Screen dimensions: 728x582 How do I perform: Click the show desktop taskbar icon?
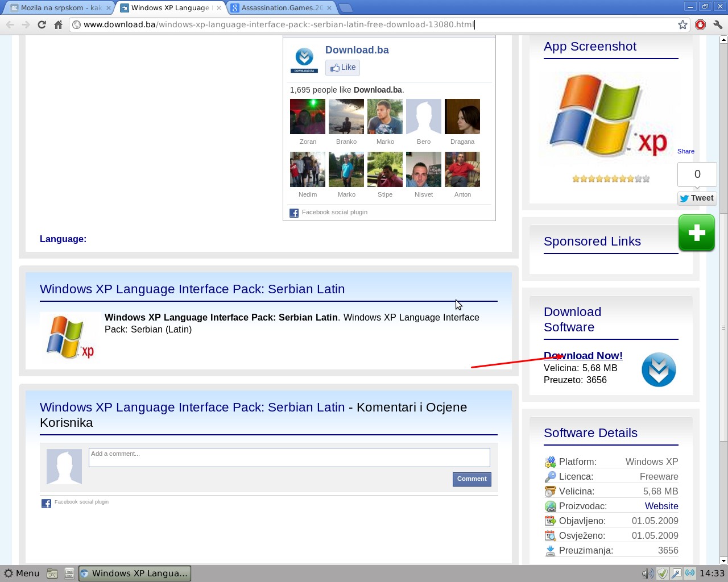(69, 573)
